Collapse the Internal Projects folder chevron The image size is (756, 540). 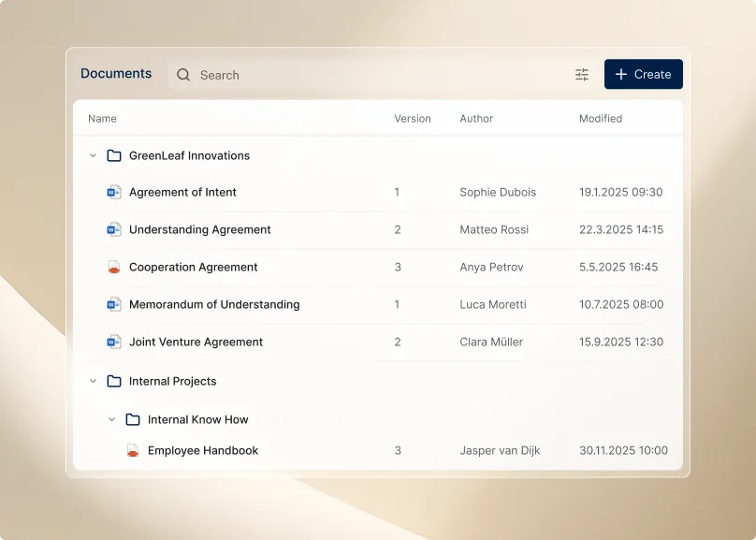[x=93, y=381]
